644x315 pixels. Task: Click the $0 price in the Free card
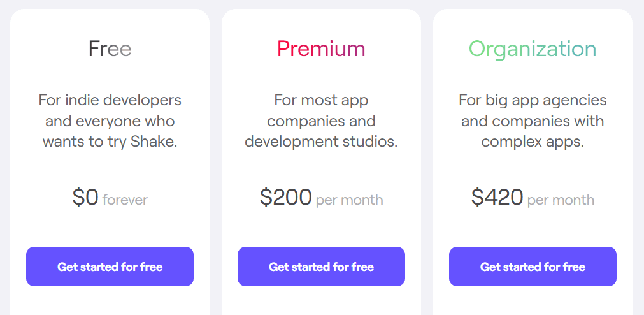[85, 197]
